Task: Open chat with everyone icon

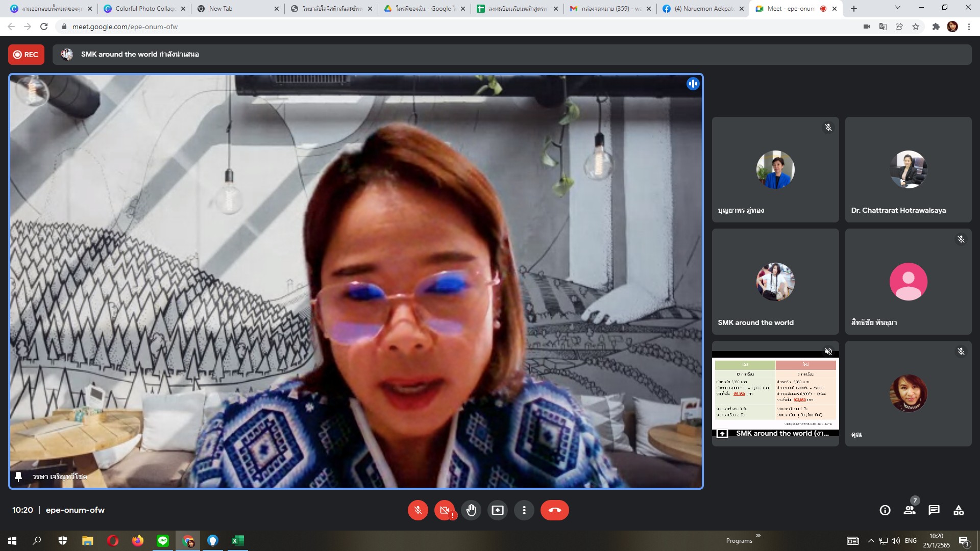Action: (x=934, y=510)
